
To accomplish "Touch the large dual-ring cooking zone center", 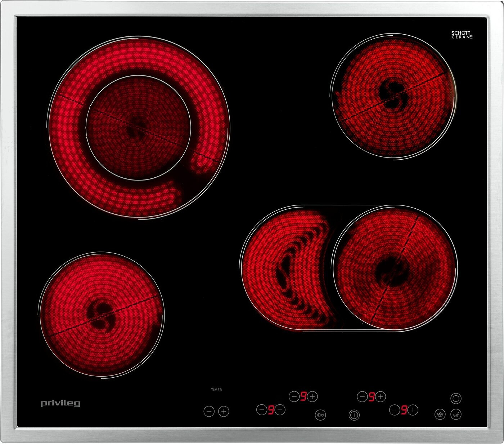I will (x=139, y=128).
